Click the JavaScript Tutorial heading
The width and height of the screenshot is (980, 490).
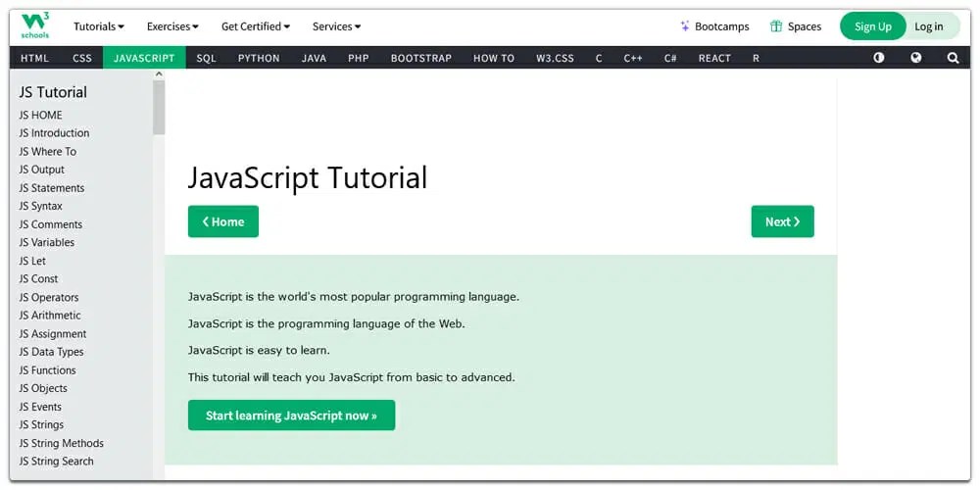point(308,178)
